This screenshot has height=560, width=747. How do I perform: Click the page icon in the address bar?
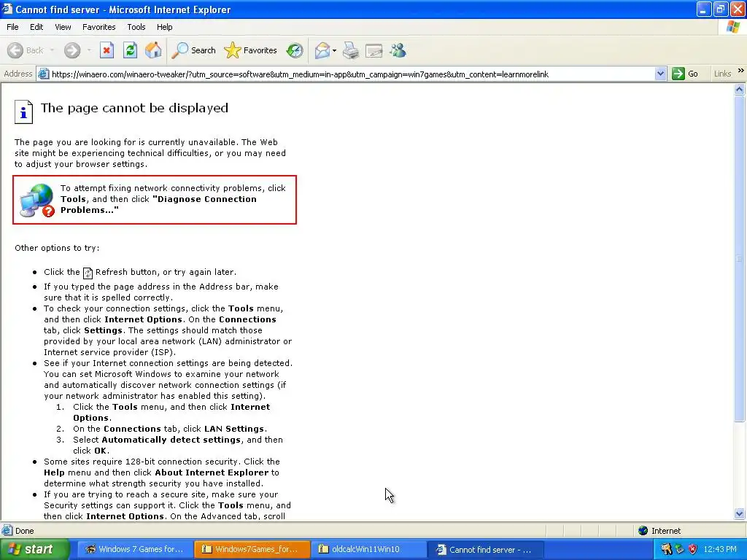[x=43, y=74]
